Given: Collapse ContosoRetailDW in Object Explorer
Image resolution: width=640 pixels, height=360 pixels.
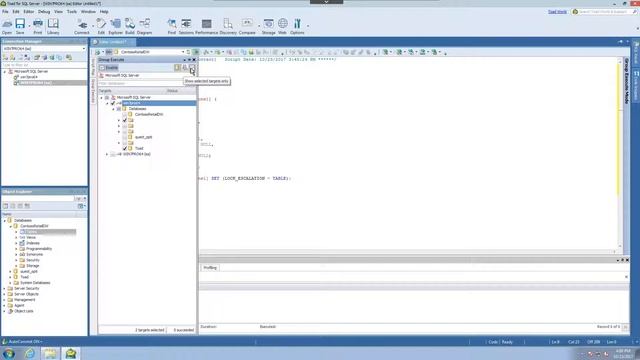Looking at the screenshot, I should click(11, 226).
